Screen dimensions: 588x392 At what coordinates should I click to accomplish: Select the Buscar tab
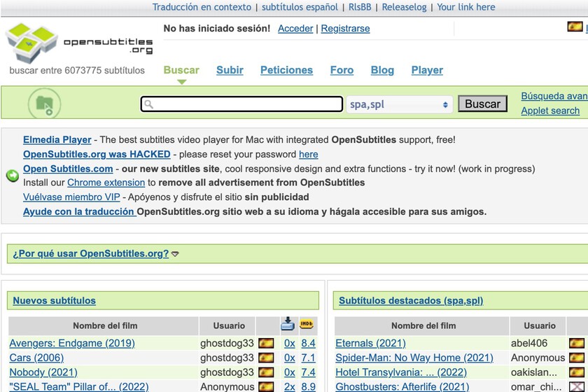tap(181, 70)
